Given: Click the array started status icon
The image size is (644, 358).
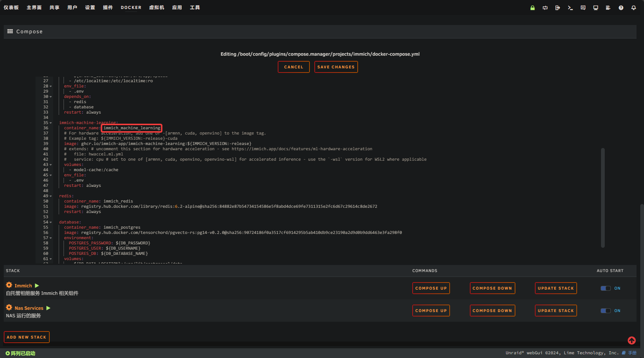Looking at the screenshot, I should tap(7, 353).
